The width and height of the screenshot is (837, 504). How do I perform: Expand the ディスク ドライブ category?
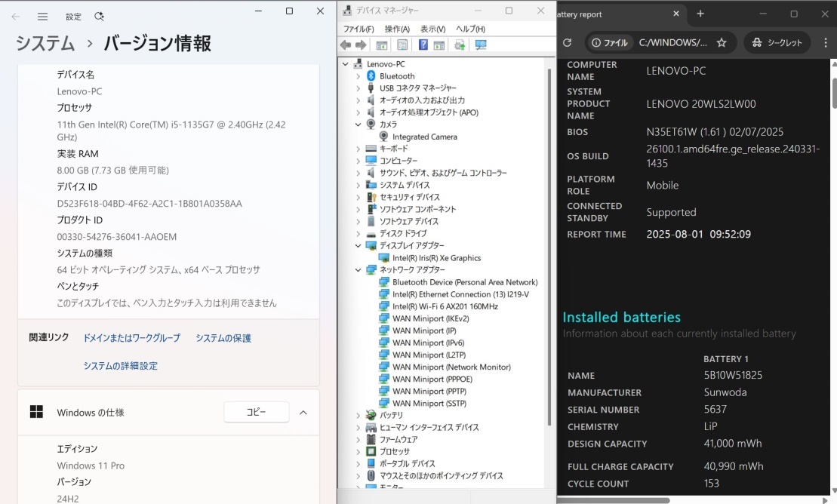358,234
